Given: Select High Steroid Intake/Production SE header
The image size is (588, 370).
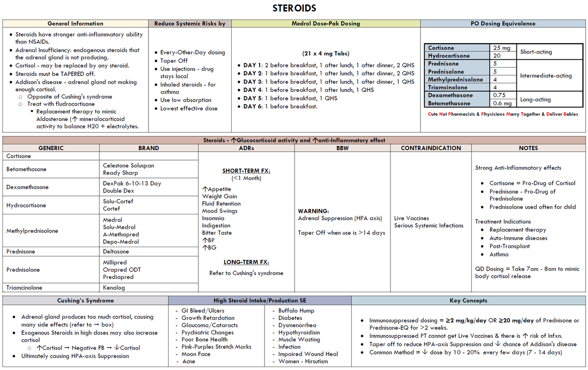Looking at the screenshot, I should coord(260,301).
